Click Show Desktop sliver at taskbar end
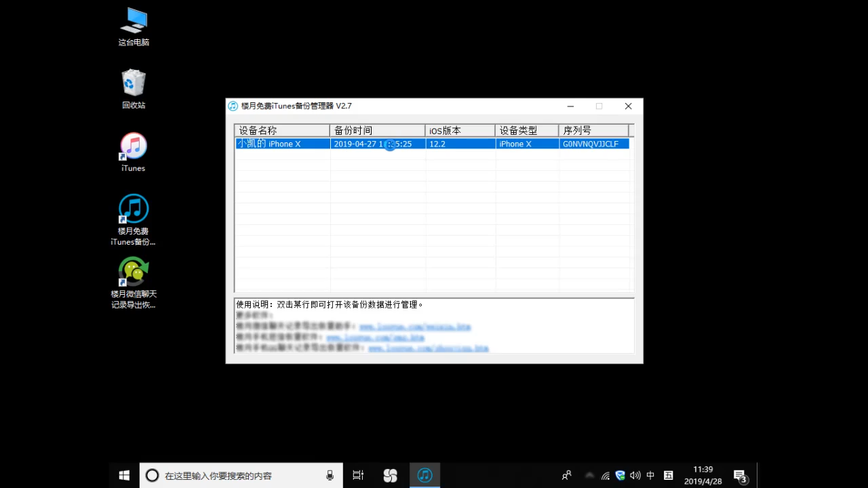This screenshot has width=868, height=488. pyautogui.click(x=758, y=475)
